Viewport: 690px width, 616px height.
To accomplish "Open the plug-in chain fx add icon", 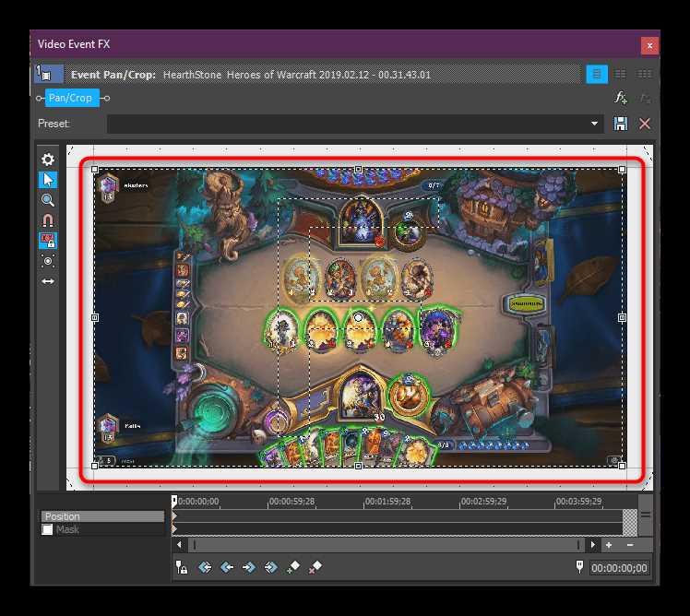I will [x=621, y=98].
